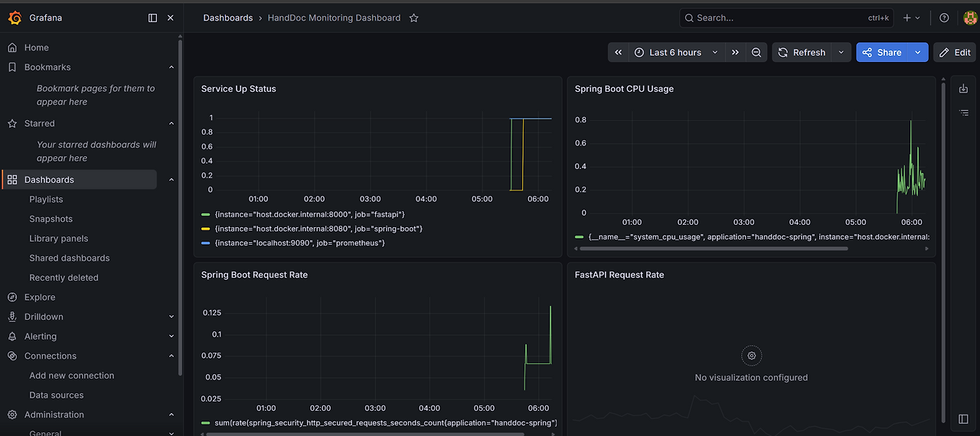Open the user avatar menu
The height and width of the screenshot is (436, 980).
pyautogui.click(x=969, y=18)
